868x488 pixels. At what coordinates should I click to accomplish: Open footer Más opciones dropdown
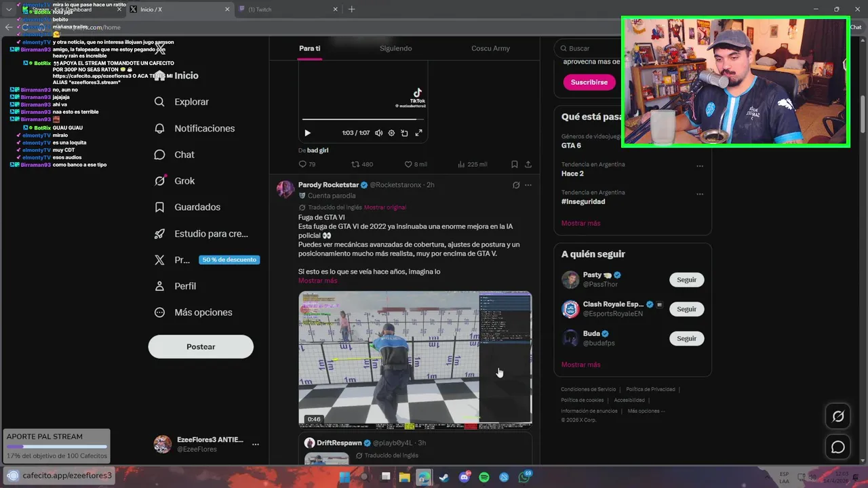coord(646,411)
